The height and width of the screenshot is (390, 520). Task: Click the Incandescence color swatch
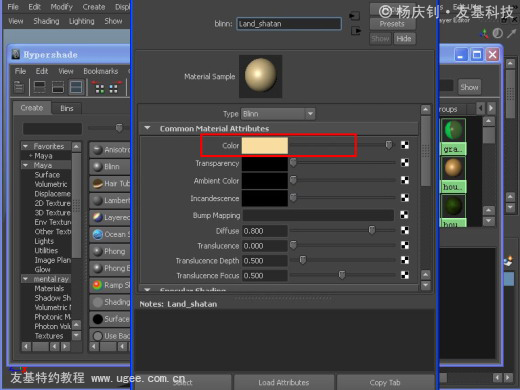265,198
